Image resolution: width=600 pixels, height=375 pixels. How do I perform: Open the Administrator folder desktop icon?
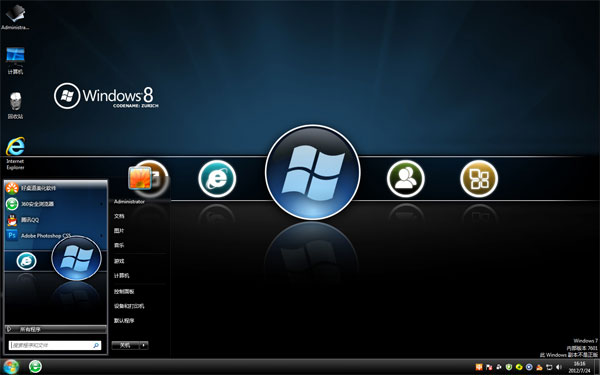(15, 16)
